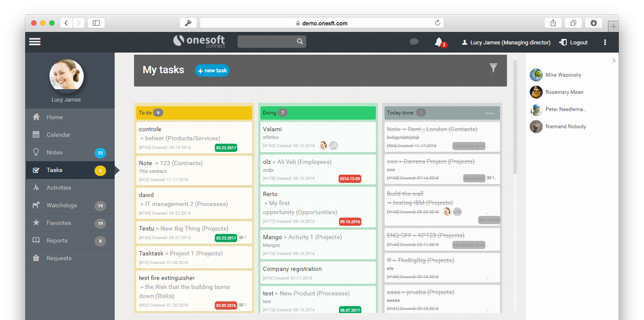
Task: Open Lucy James user menu
Action: (506, 42)
